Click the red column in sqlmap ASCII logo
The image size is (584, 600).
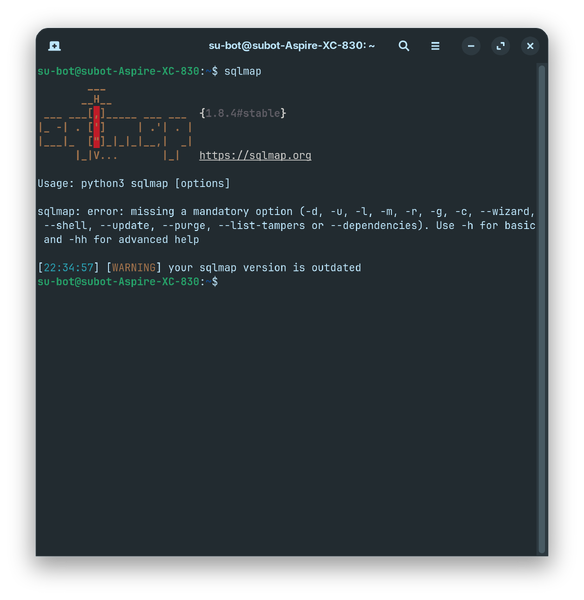coord(96,127)
